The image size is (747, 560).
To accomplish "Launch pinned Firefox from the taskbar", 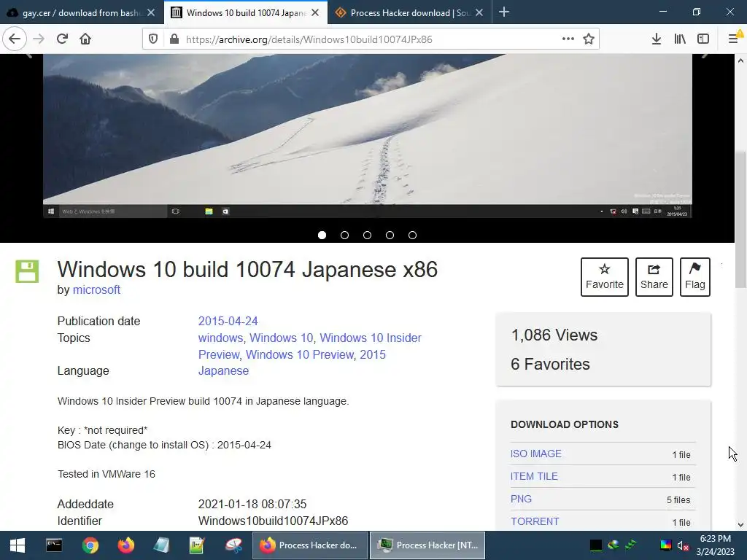I will 125,545.
